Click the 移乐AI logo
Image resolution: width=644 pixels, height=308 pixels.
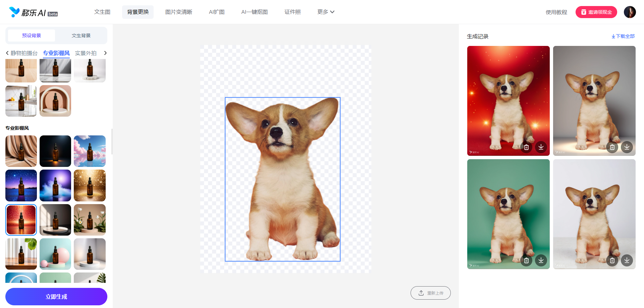[33, 12]
